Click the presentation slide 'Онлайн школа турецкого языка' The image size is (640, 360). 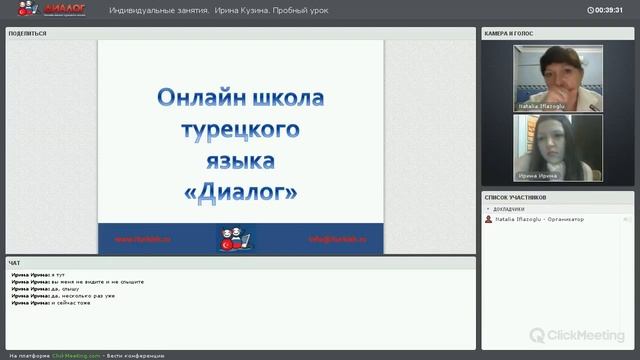coord(240,147)
